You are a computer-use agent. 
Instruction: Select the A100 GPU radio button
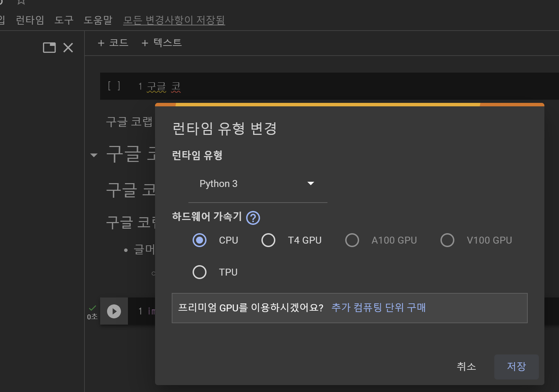(352, 240)
